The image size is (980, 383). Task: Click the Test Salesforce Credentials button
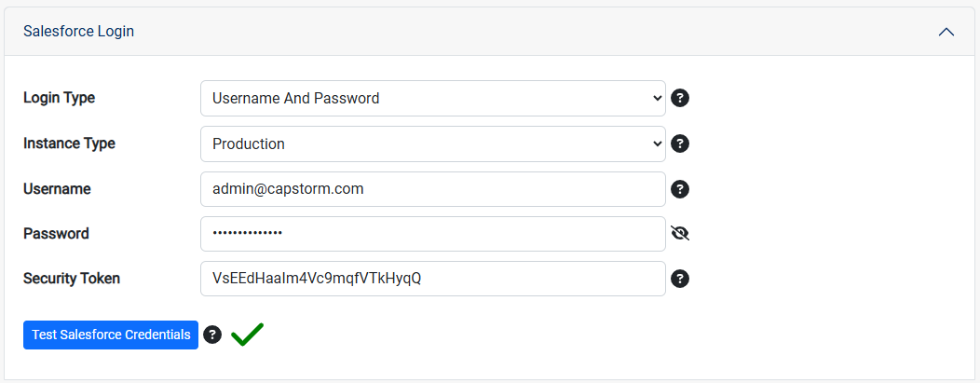111,335
